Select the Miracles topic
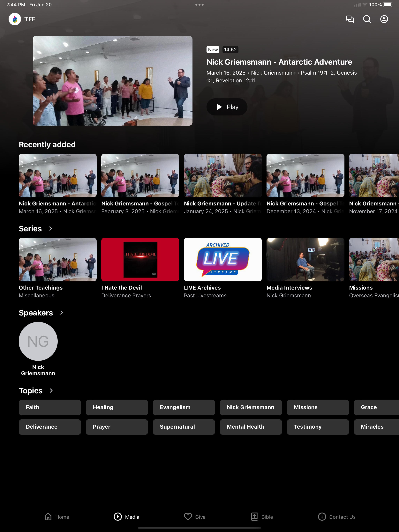This screenshot has height=532, width=399. [376, 427]
